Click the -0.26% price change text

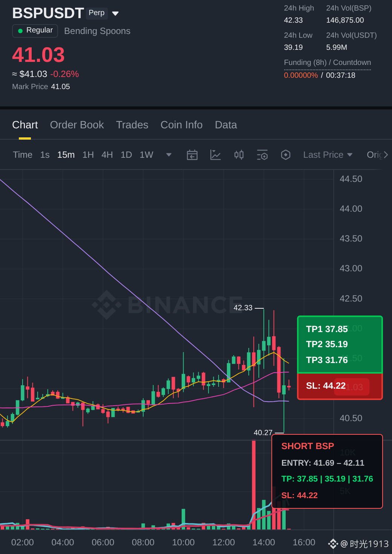click(64, 74)
